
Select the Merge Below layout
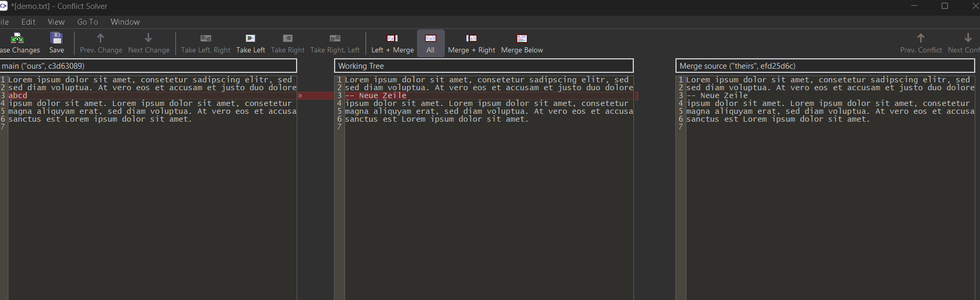pyautogui.click(x=522, y=38)
